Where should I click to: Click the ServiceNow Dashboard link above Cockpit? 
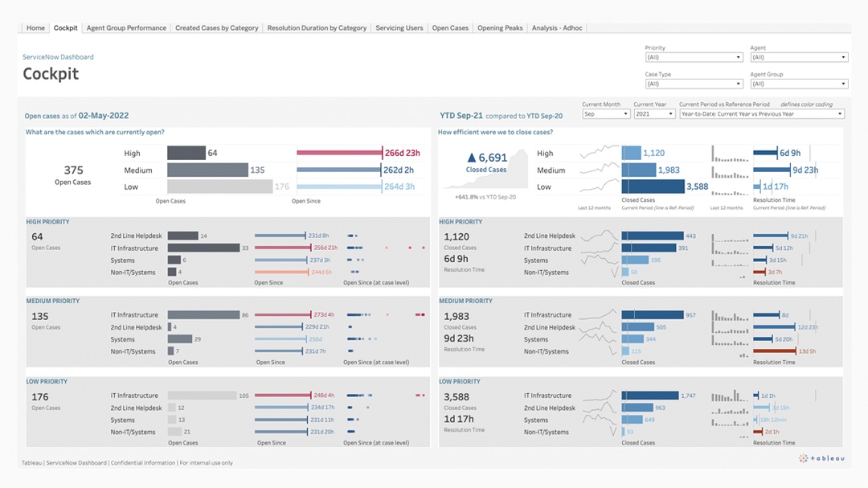click(x=58, y=57)
